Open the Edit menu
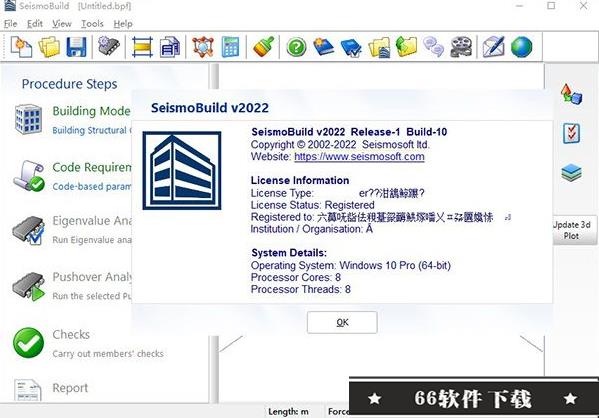Viewport: 599px width, 418px height. [35, 24]
